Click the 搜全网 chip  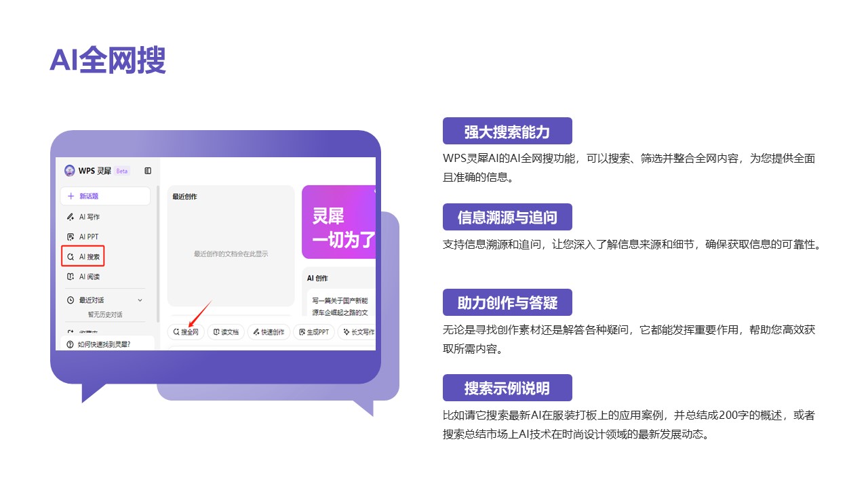pos(186,332)
